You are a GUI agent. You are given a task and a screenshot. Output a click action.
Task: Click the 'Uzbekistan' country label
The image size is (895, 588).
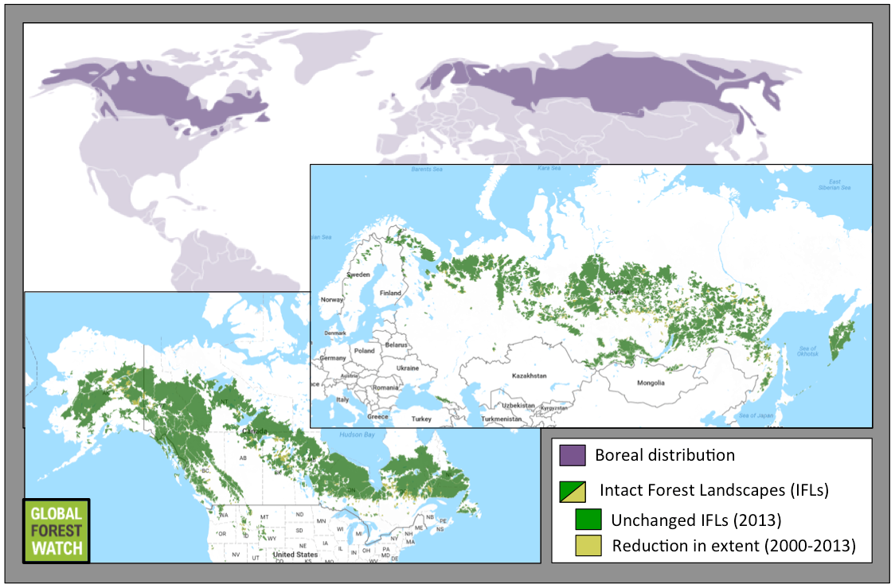tap(518, 406)
